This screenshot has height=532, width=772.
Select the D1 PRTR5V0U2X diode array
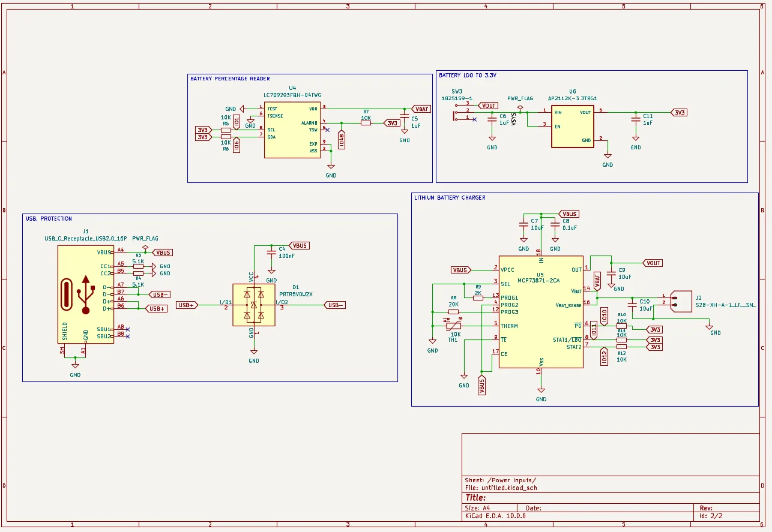point(254,305)
